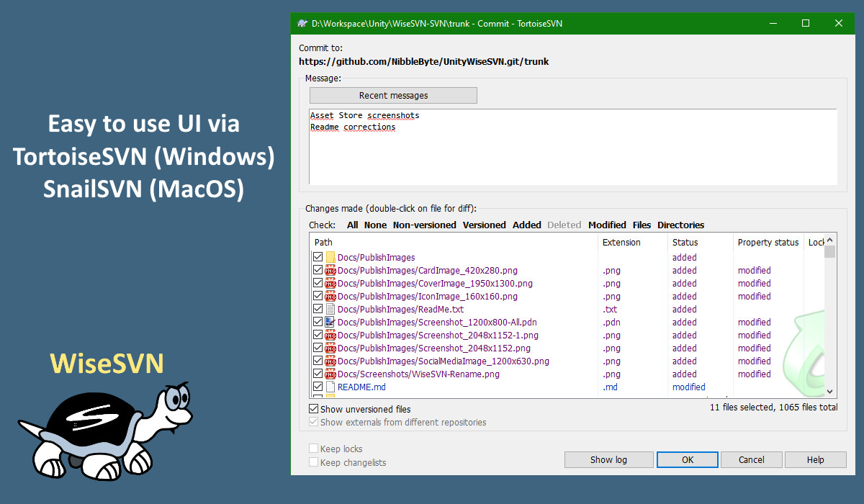Click the file list scroll up arrow
Image resolution: width=864 pixels, height=504 pixels.
[x=829, y=240]
